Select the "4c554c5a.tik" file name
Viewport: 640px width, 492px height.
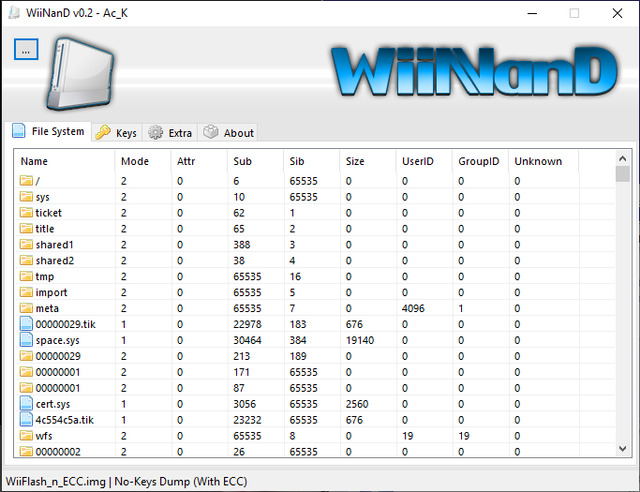coord(64,420)
